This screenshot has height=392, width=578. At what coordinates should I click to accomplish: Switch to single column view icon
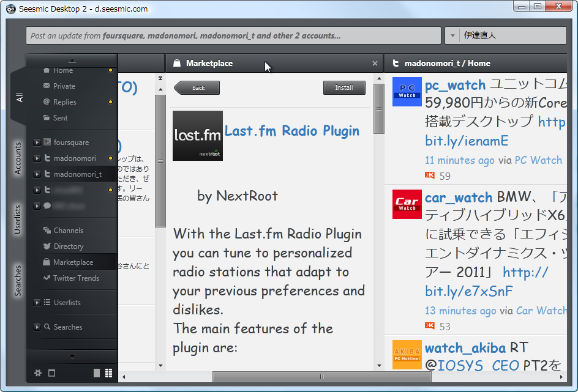(x=97, y=373)
